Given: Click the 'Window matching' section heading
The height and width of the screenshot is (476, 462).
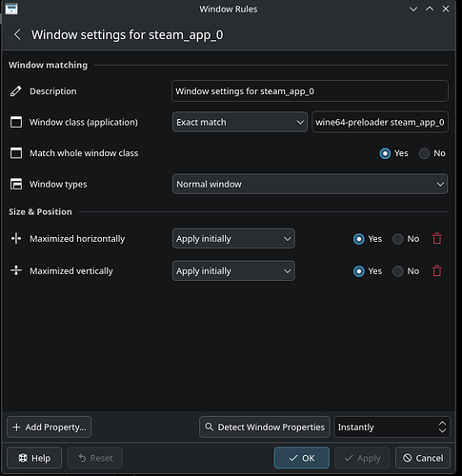Looking at the screenshot, I should pyautogui.click(x=48, y=65).
